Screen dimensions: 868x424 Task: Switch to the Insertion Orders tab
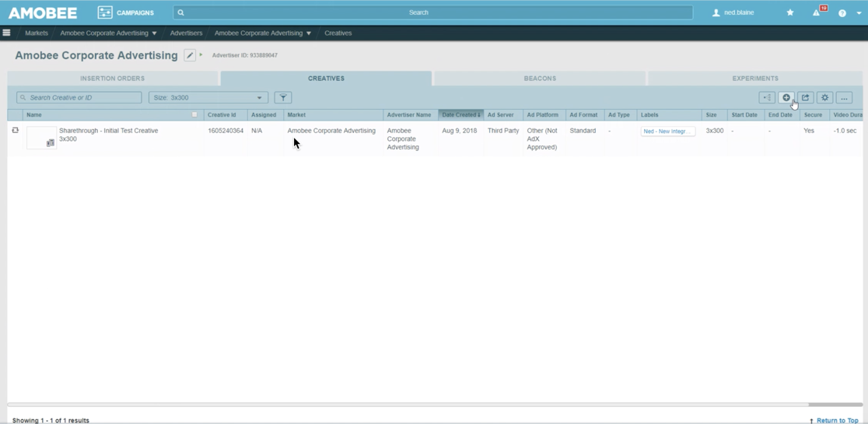point(112,79)
